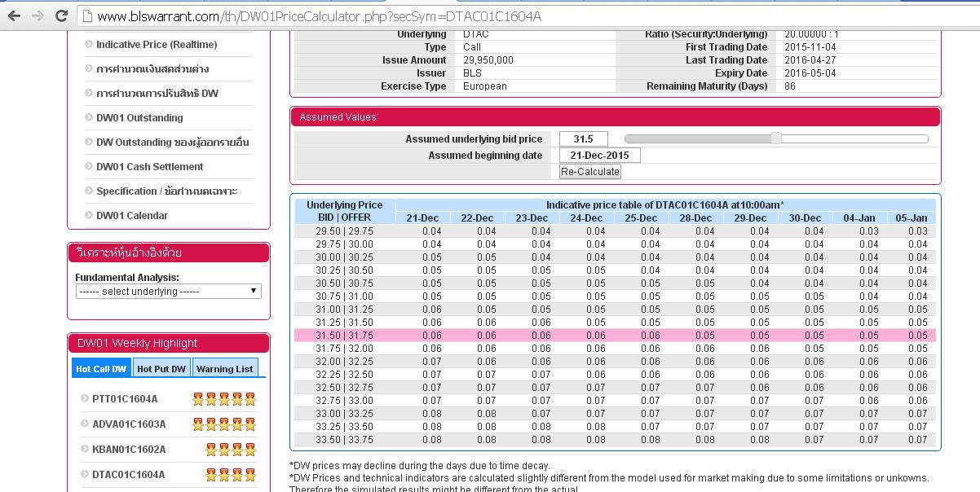The height and width of the screenshot is (492, 980).
Task: Click the Remaining Maturity value 86
Action: pos(790,86)
